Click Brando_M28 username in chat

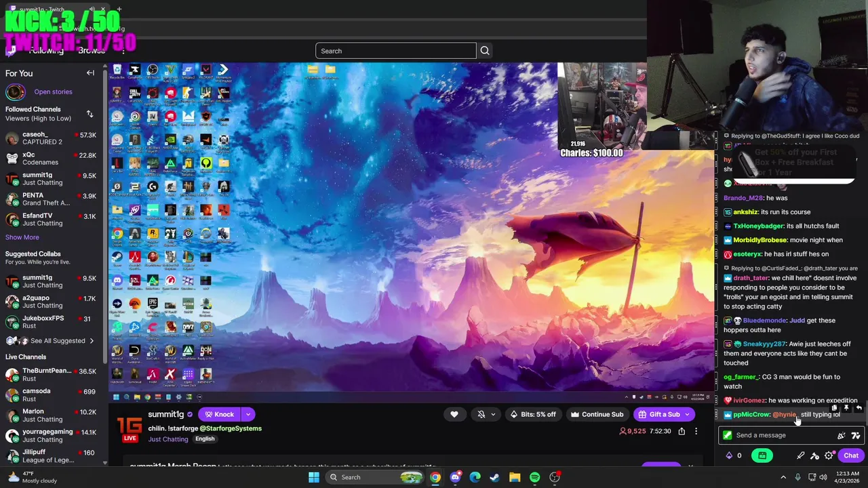click(743, 198)
